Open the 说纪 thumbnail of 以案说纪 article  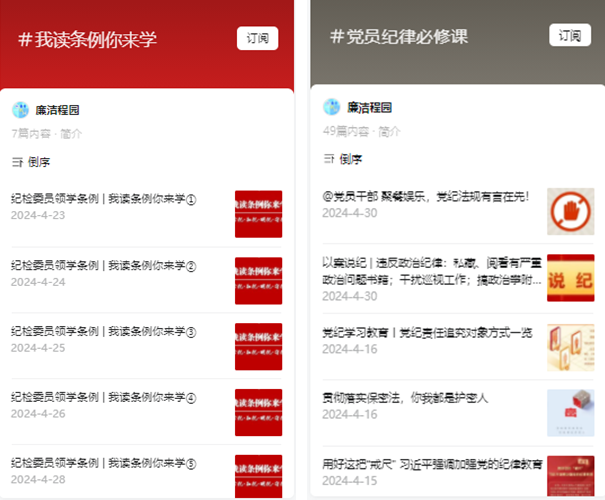click(570, 278)
